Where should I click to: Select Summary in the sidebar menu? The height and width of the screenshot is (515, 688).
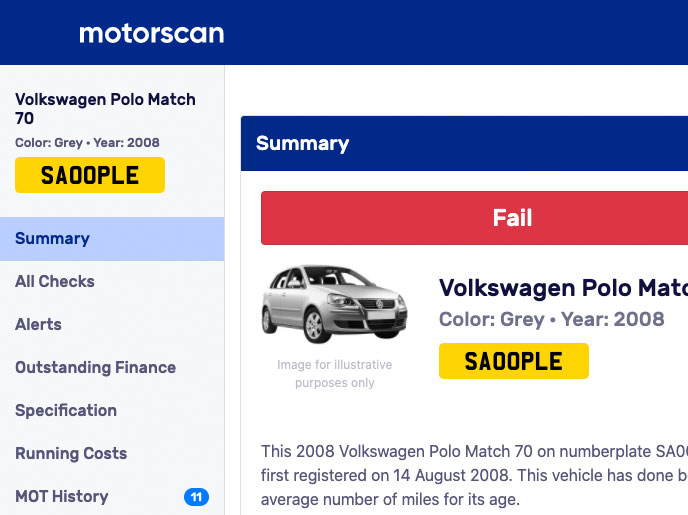coord(52,238)
